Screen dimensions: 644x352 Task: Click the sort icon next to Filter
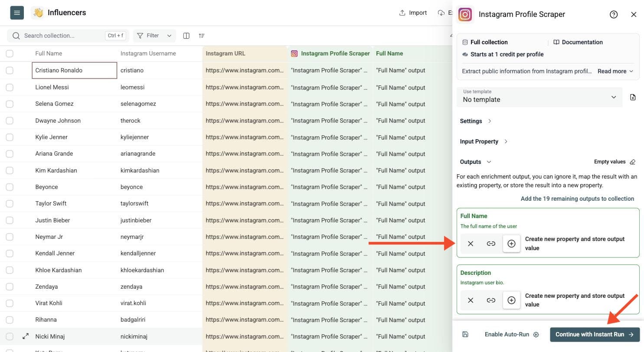pos(202,36)
